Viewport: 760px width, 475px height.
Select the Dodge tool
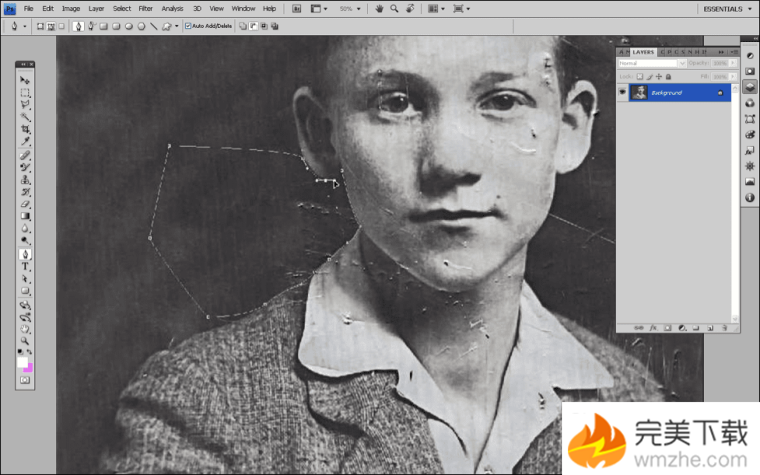pos(25,241)
